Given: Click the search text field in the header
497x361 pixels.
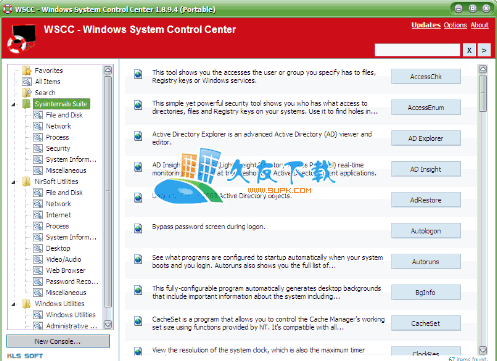Looking at the screenshot, I should [417, 50].
